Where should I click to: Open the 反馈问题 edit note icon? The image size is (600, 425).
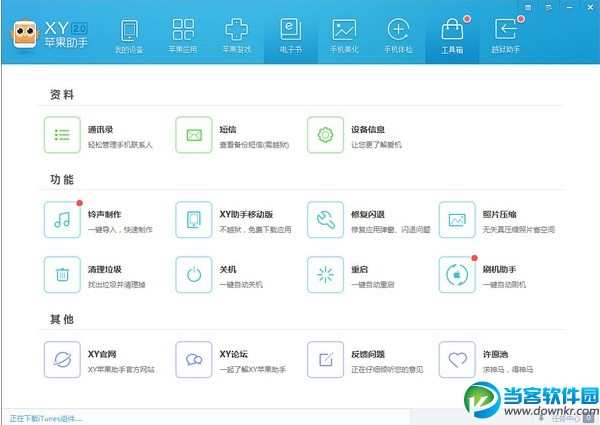point(325,360)
